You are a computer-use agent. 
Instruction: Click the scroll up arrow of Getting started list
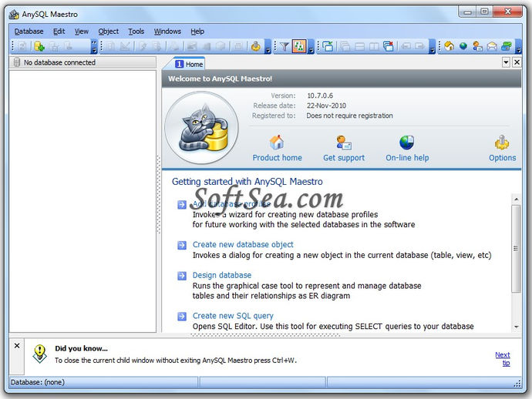coord(516,199)
